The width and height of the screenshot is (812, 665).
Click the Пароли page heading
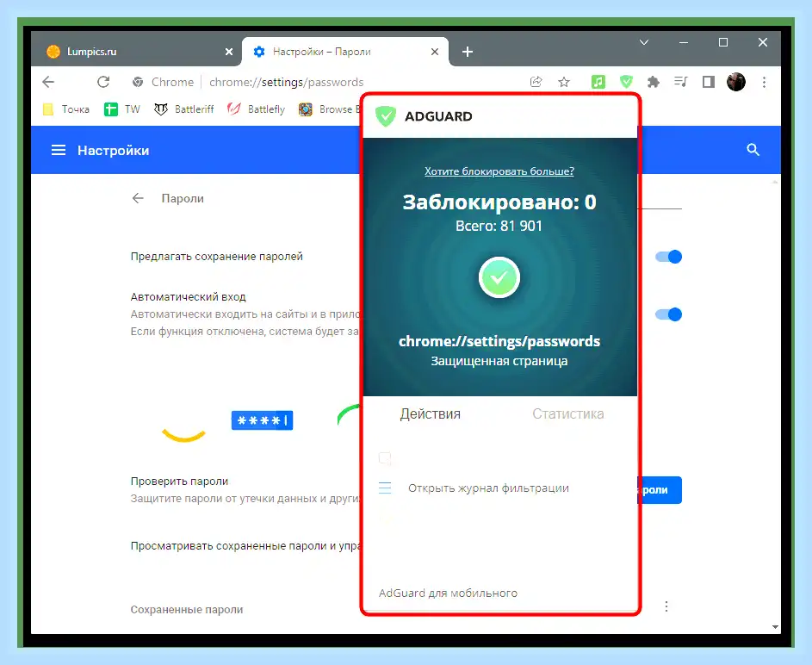click(183, 198)
